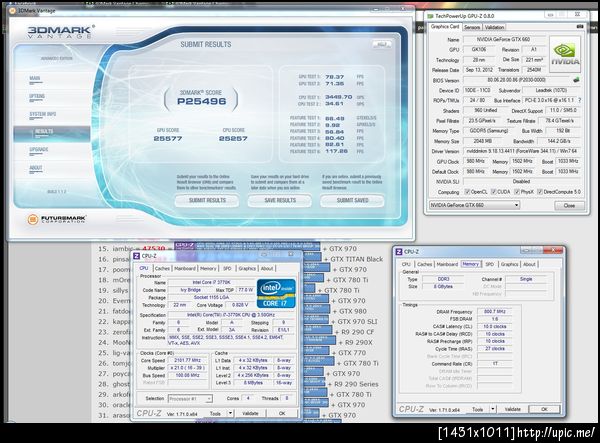This screenshot has width=600, height=443.
Task: Open the SPD tab in the CPU-Z window showing DRAM timings
Action: pyautogui.click(x=489, y=264)
